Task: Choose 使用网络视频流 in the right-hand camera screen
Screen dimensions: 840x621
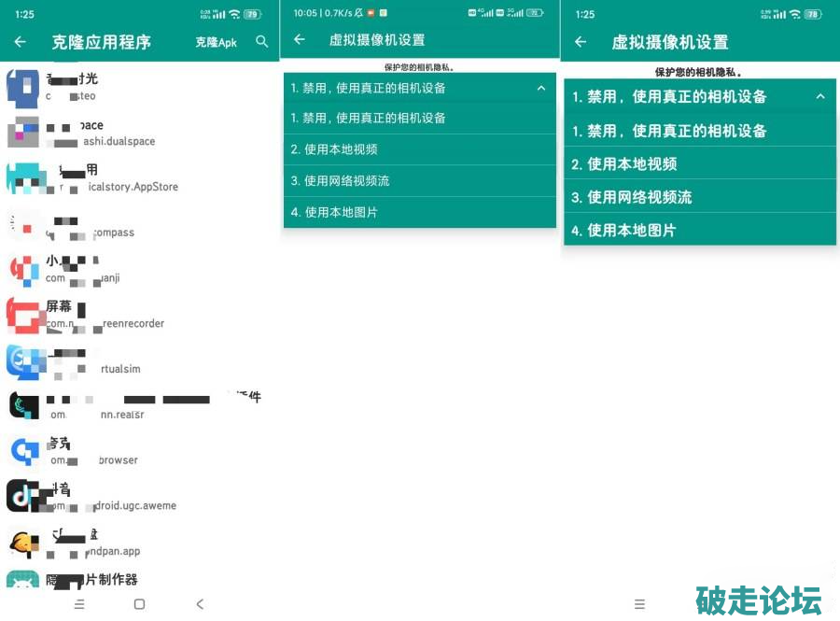Action: pos(700,197)
